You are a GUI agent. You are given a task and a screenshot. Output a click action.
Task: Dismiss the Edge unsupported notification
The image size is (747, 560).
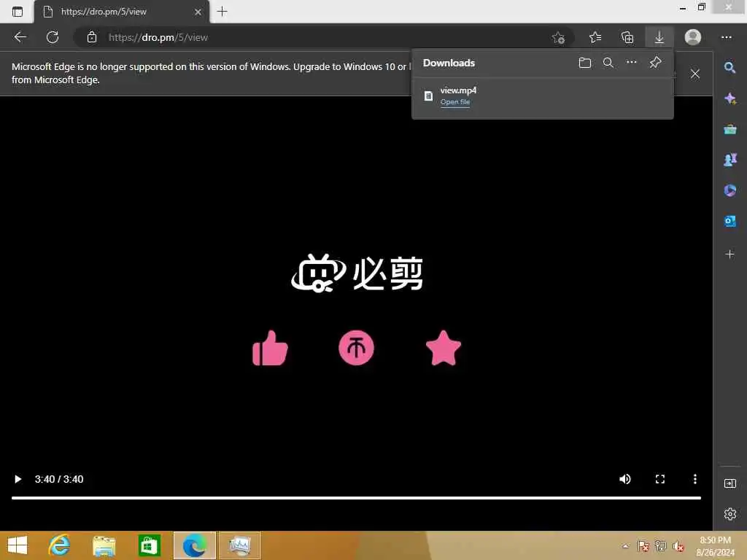click(695, 74)
